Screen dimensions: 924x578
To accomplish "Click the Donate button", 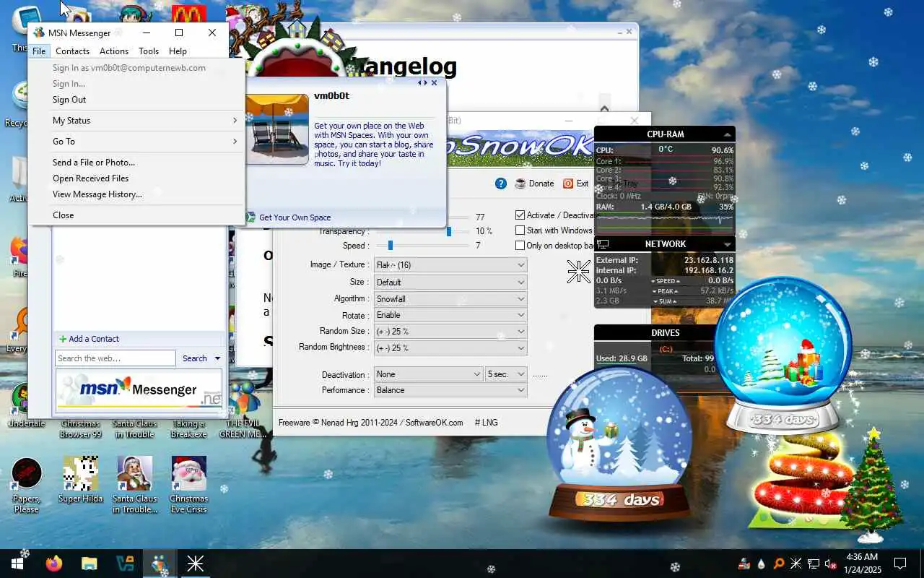I will point(534,184).
